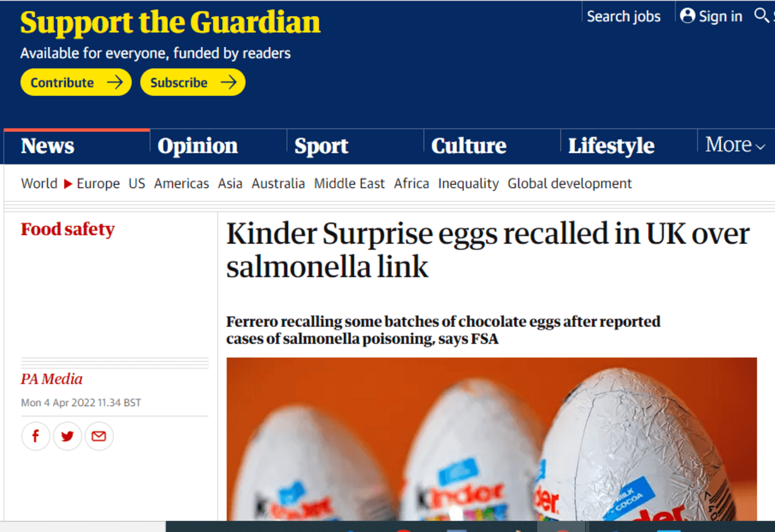Click the arrow inside the Contribute button
This screenshot has height=532, width=775.
[115, 82]
